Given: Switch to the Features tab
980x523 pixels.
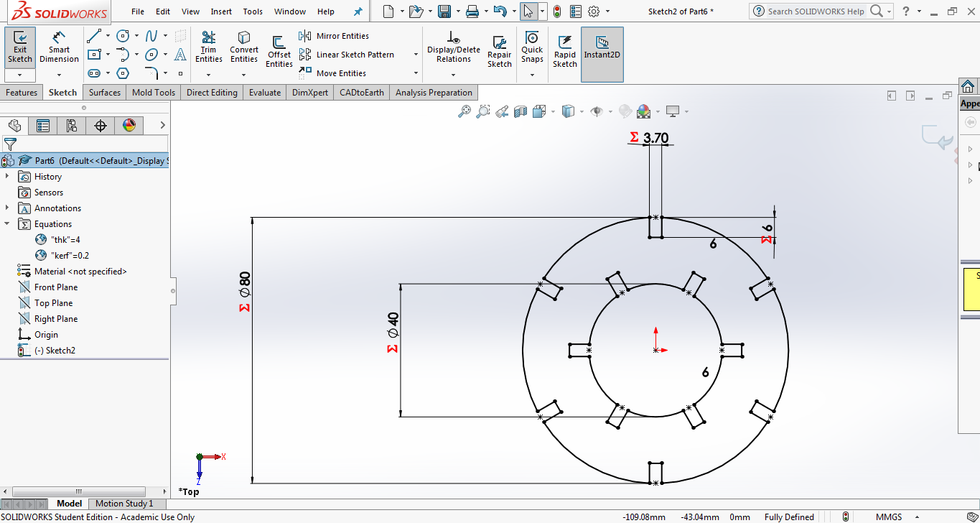Looking at the screenshot, I should pyautogui.click(x=22, y=93).
